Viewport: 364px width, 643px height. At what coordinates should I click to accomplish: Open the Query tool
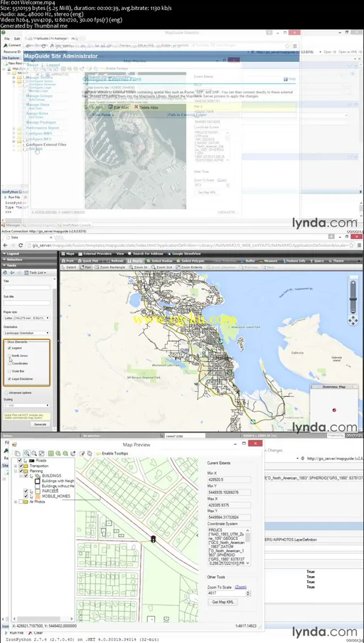coord(317,261)
